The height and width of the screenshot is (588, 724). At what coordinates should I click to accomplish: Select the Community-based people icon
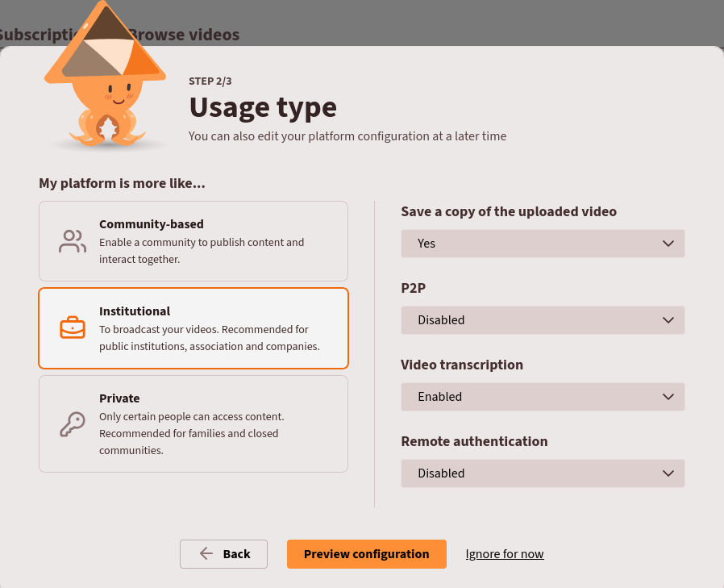point(72,240)
